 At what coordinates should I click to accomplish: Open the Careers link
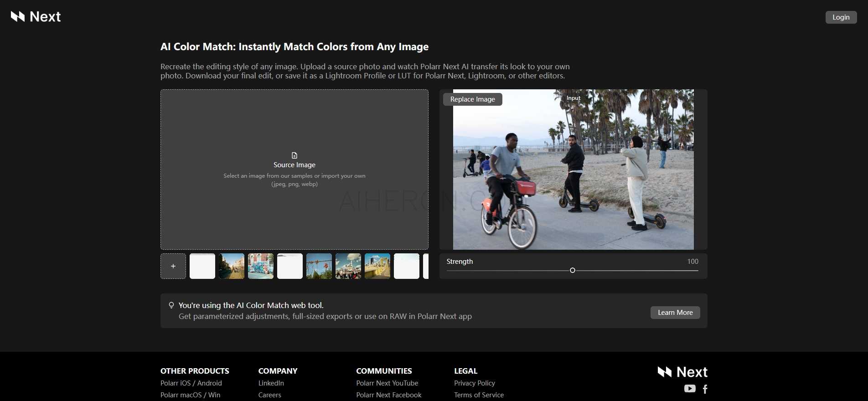[270, 395]
